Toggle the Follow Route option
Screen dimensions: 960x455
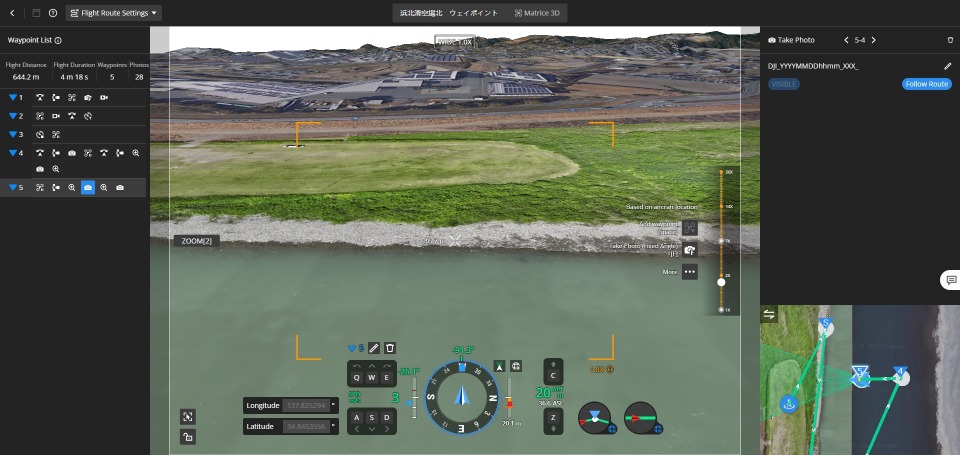pos(926,84)
